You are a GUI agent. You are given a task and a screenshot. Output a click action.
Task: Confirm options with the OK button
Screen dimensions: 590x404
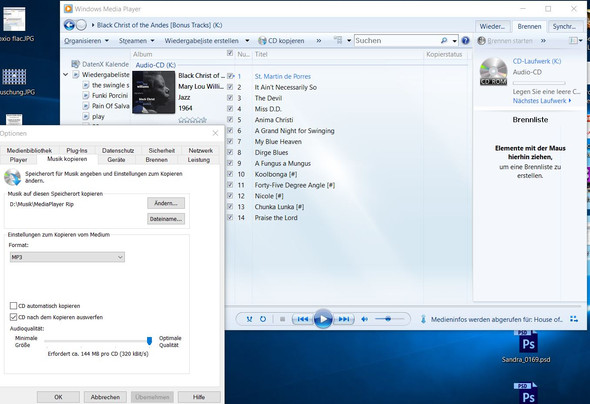58,397
